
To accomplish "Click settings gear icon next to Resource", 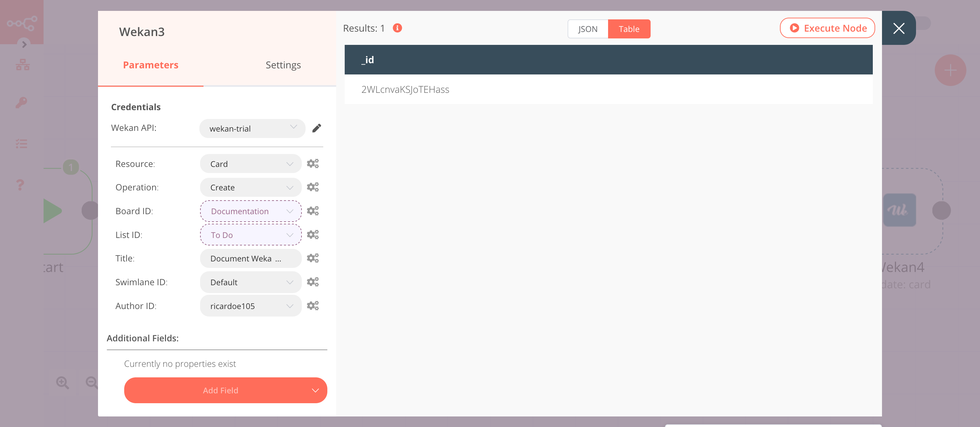I will pyautogui.click(x=312, y=164).
